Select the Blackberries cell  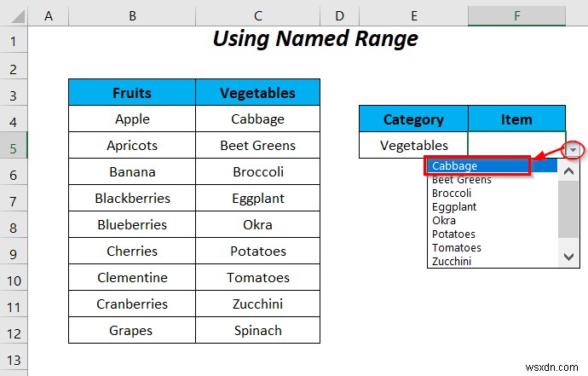[x=132, y=199]
